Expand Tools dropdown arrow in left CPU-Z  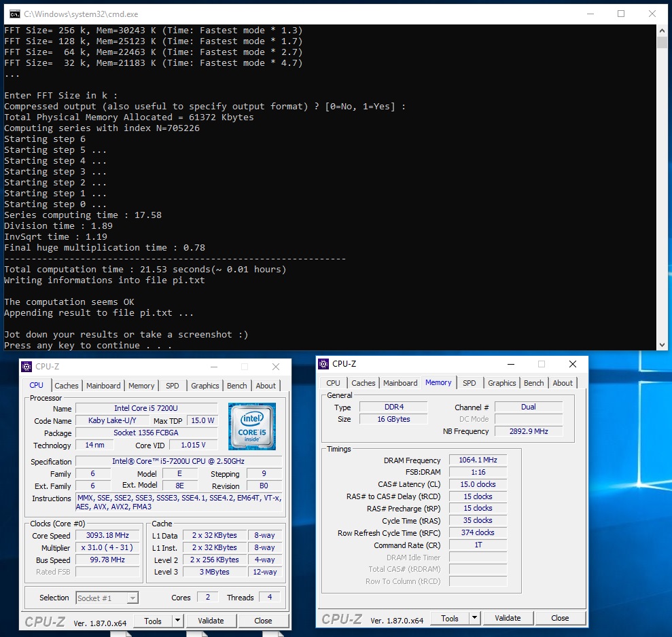[x=178, y=621]
